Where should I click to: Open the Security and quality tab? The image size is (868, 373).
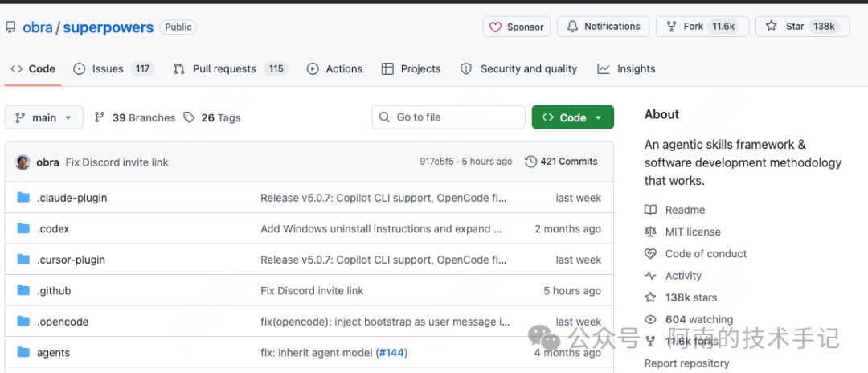click(518, 68)
